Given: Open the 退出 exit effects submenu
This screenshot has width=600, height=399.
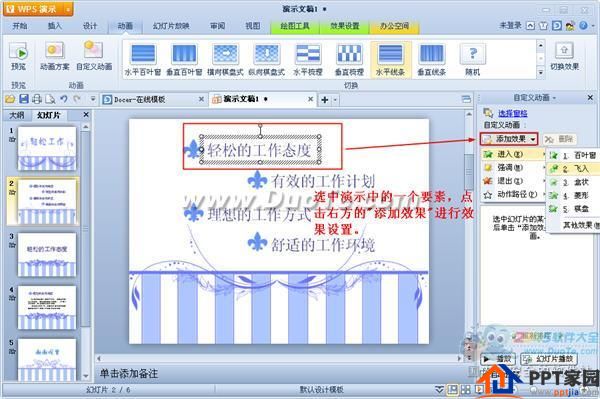Looking at the screenshot, I should click(514, 181).
